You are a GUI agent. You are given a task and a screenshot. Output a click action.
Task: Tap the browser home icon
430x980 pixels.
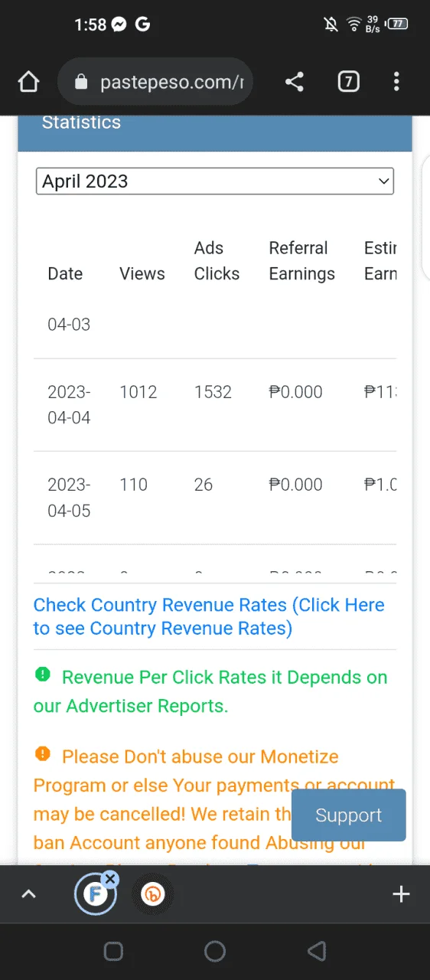click(28, 81)
